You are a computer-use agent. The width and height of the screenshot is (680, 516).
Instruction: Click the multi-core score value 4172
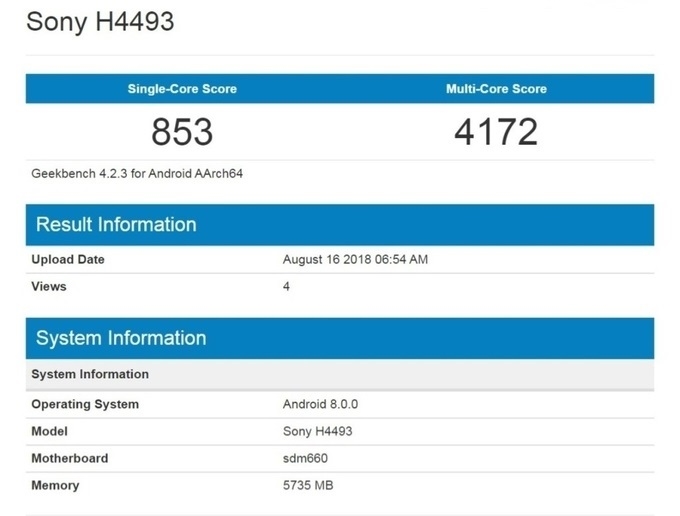tap(496, 131)
